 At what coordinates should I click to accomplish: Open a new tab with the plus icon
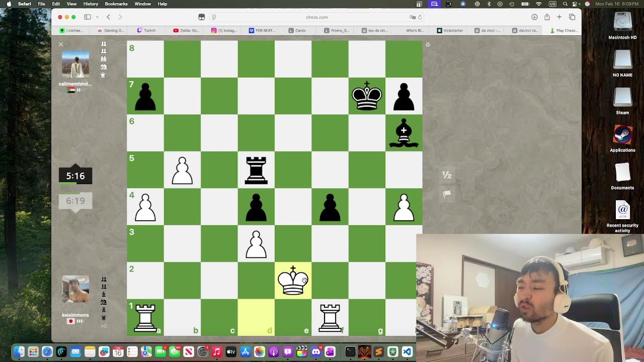point(559,17)
